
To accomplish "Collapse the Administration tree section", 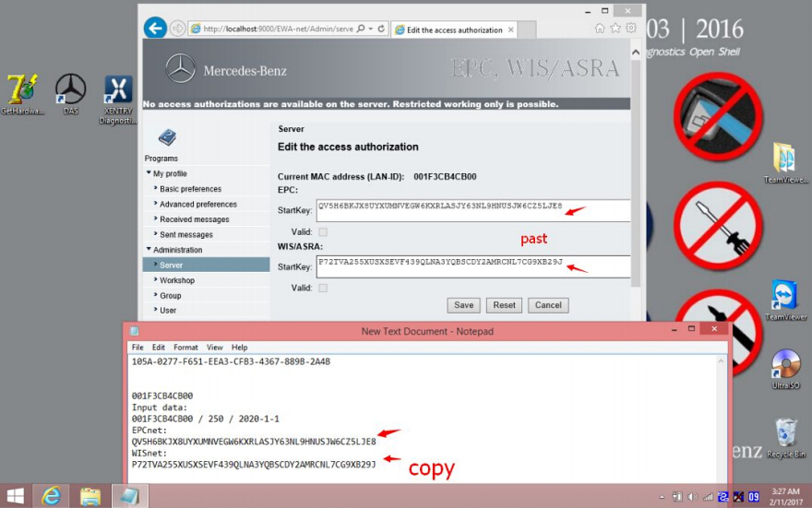I will (x=149, y=250).
